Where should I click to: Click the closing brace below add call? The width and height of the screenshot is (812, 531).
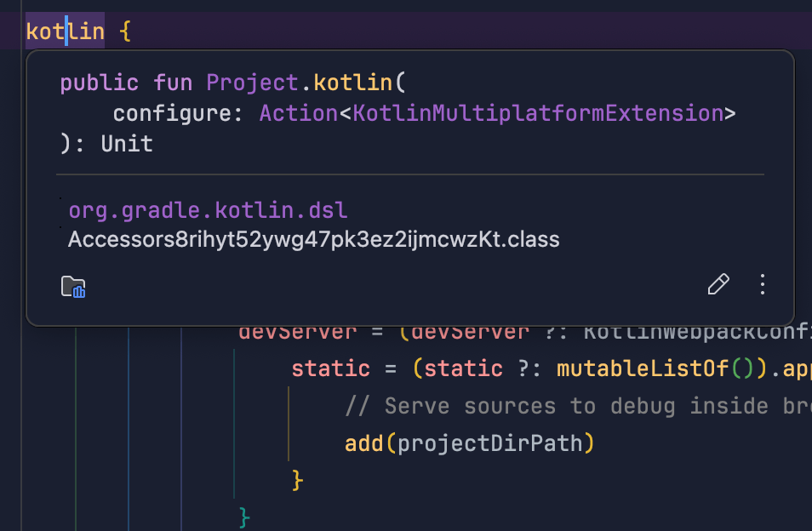coord(294,479)
